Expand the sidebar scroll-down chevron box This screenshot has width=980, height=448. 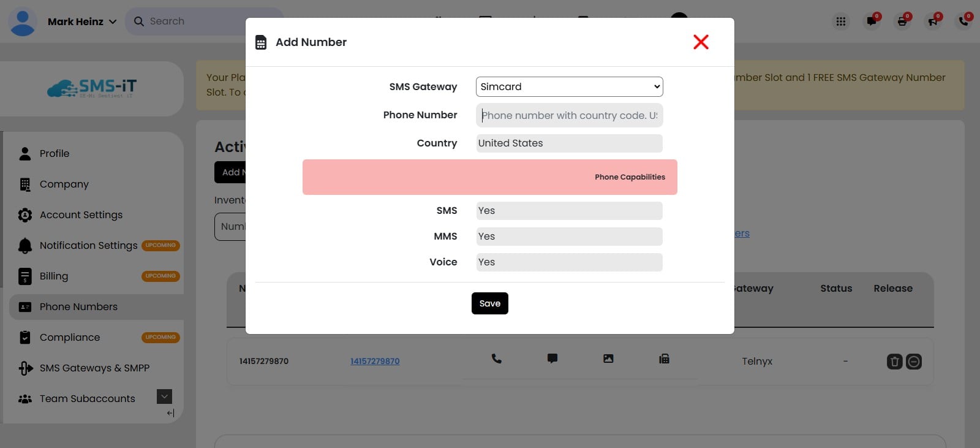pos(164,397)
